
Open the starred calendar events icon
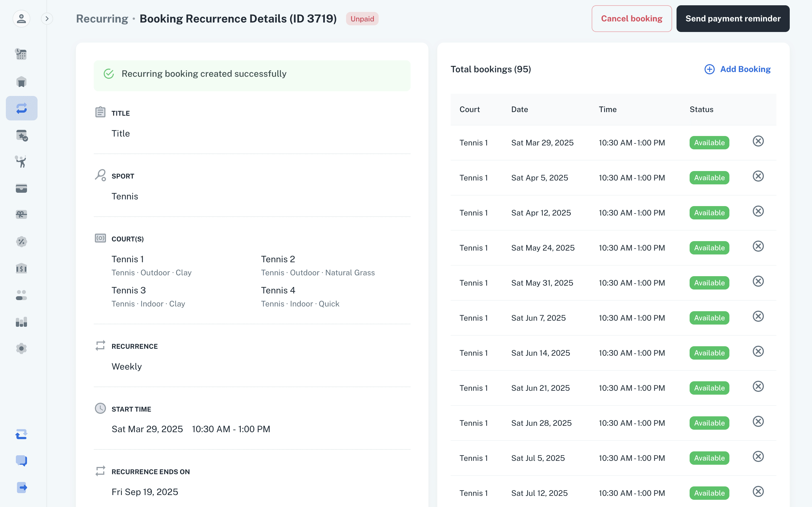(21, 135)
